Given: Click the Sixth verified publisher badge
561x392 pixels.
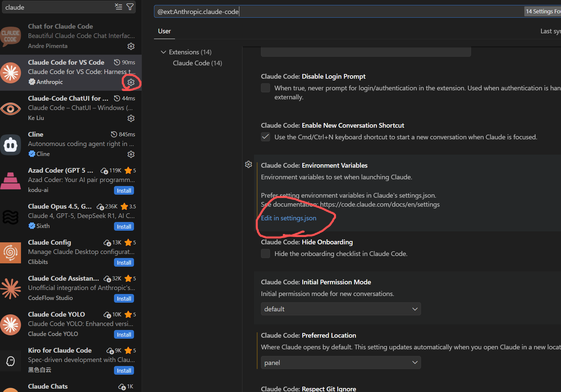Looking at the screenshot, I should click(32, 226).
